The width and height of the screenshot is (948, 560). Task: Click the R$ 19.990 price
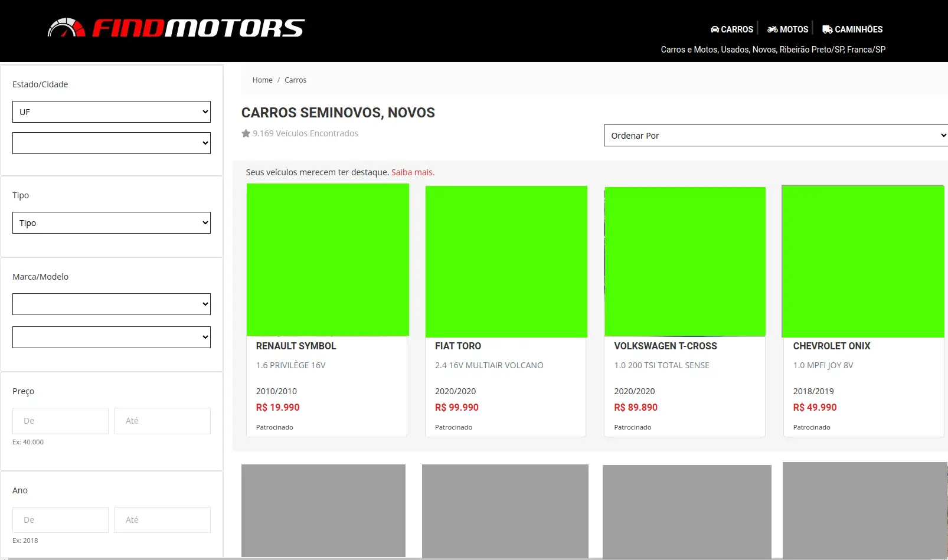[277, 408]
